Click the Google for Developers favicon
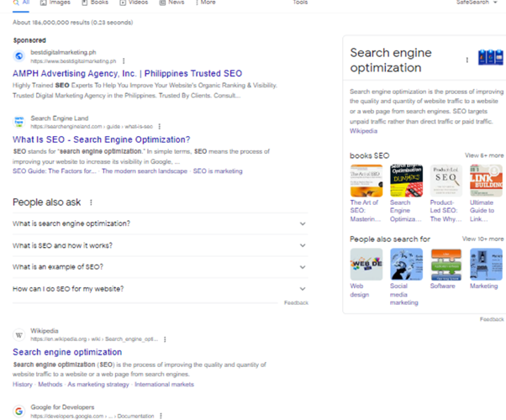This screenshot has width=506, height=420. click(x=19, y=411)
